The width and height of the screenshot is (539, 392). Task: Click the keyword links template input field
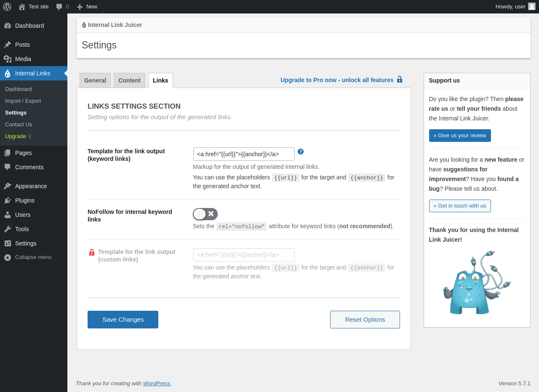coord(244,154)
